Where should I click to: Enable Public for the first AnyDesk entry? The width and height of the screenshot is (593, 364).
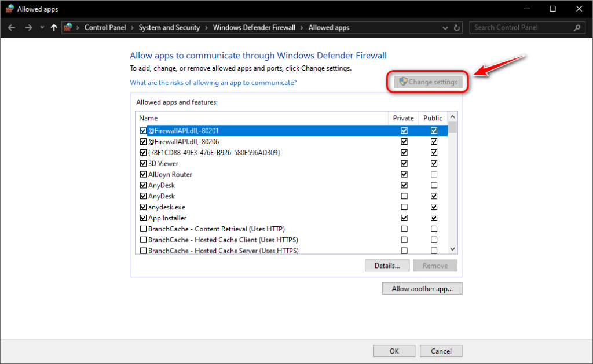point(434,185)
